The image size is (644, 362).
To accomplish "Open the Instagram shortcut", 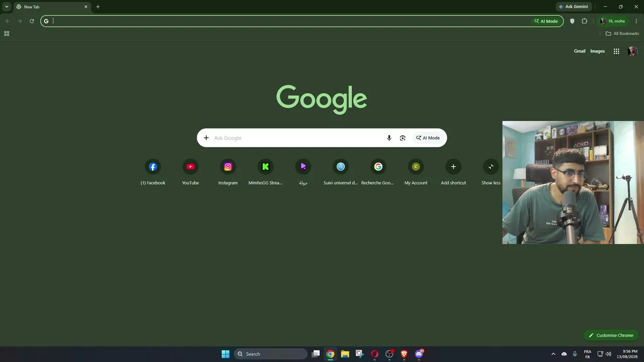I will pyautogui.click(x=228, y=167).
